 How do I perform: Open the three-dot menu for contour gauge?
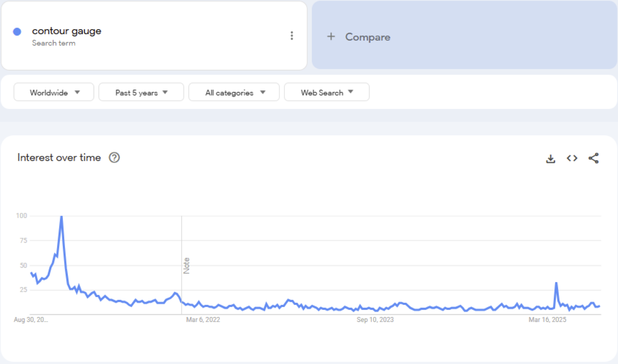tap(292, 36)
